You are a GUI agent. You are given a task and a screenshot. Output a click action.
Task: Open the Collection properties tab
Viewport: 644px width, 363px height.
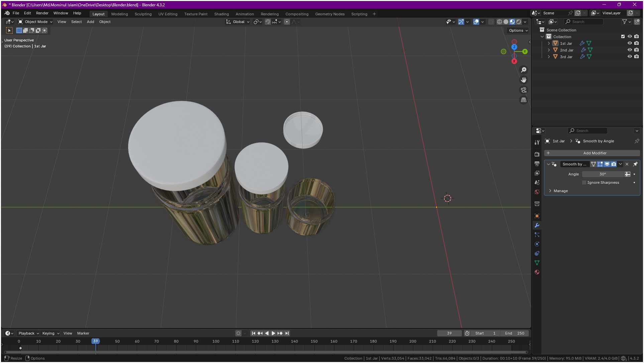(537, 204)
